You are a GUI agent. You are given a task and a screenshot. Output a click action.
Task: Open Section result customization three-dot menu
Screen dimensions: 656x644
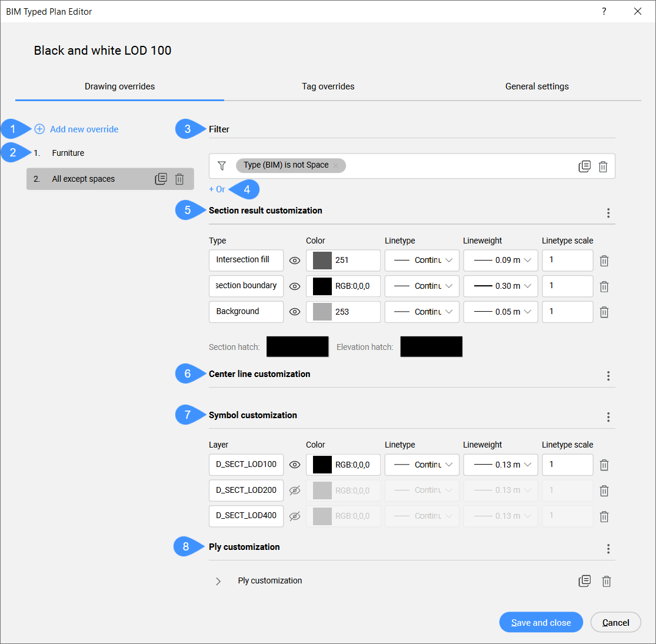point(608,213)
